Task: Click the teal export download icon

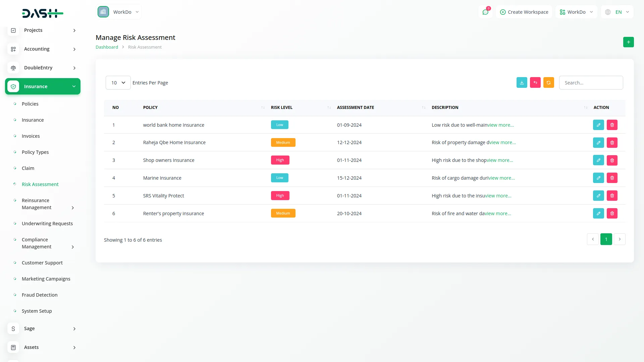Action: [522, 82]
